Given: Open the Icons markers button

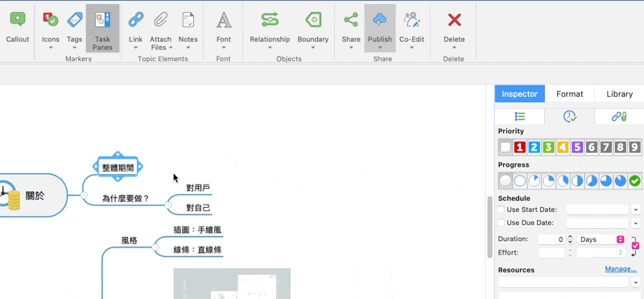Looking at the screenshot, I should [x=51, y=19].
